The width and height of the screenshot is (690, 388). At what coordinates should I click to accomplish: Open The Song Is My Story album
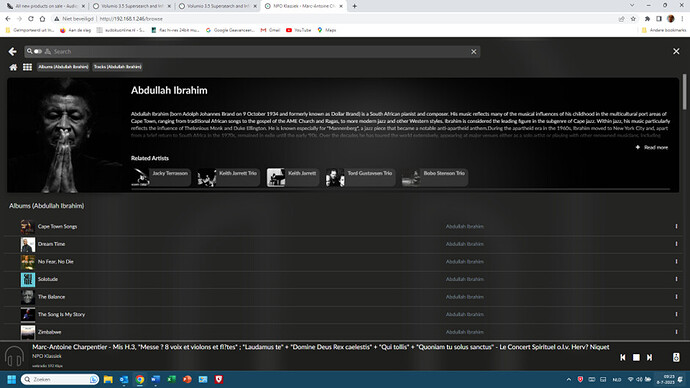coord(61,315)
